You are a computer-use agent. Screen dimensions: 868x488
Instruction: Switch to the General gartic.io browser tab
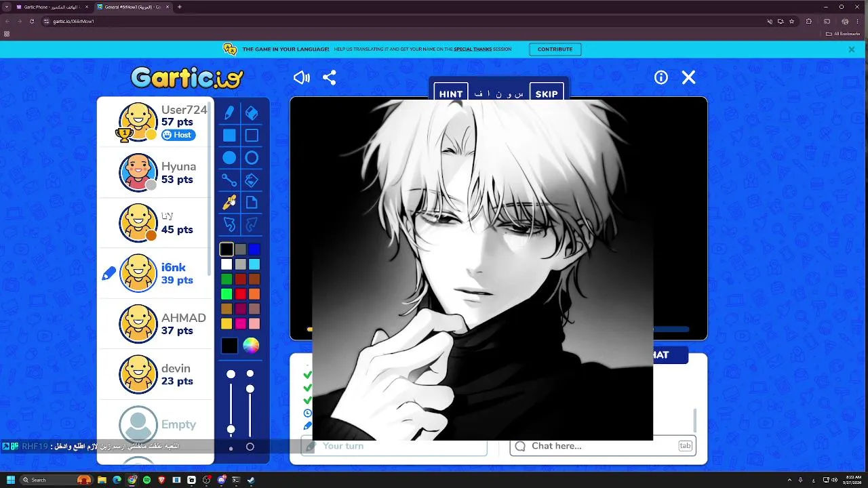(133, 7)
